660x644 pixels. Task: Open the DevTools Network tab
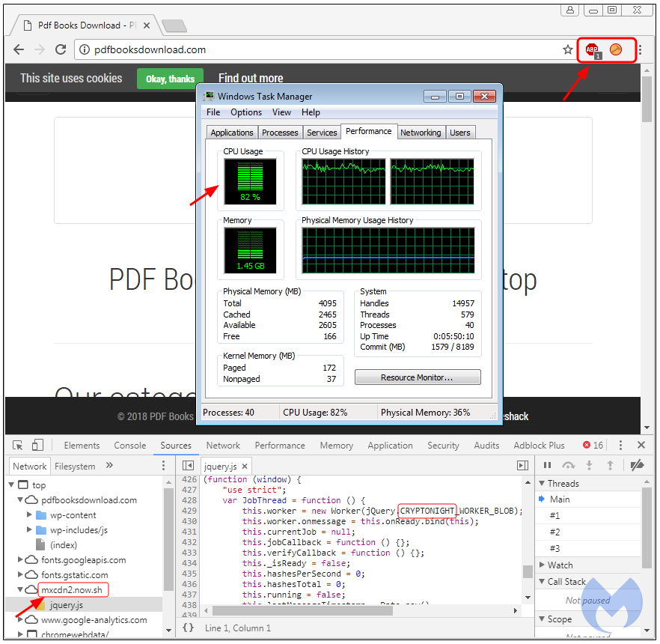[223, 446]
